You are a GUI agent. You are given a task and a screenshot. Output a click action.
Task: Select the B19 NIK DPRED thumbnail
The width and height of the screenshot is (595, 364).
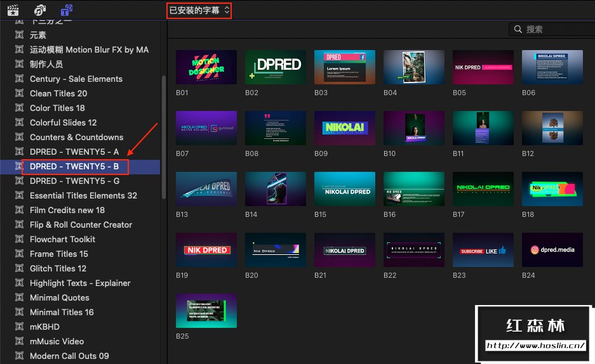[x=206, y=250]
